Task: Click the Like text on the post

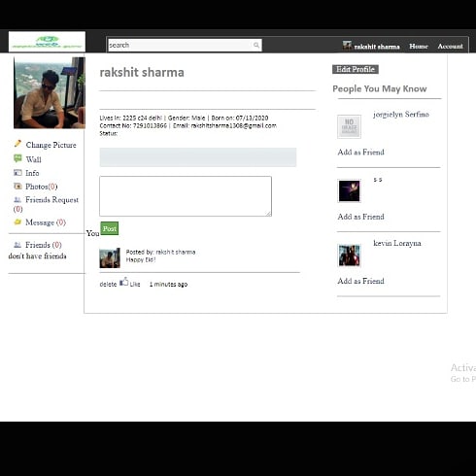Action: 135,285
